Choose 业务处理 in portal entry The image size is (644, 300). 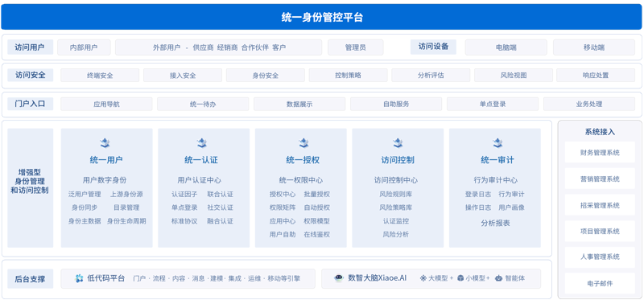(589, 104)
